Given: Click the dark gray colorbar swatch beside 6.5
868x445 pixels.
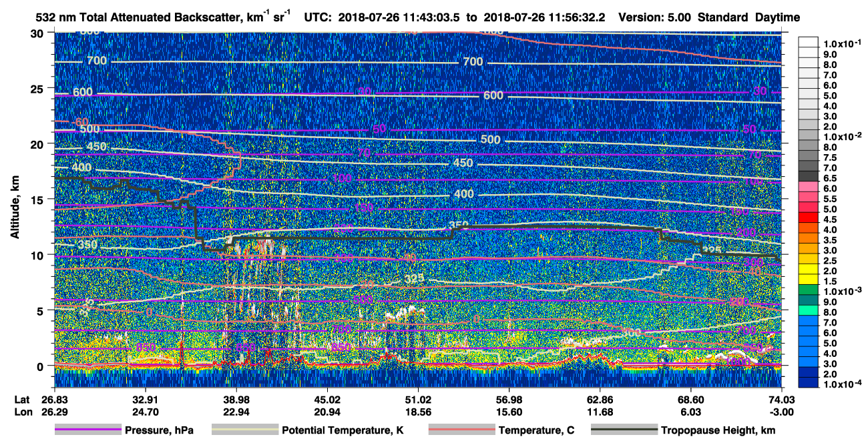Looking at the screenshot, I should pos(809,177).
